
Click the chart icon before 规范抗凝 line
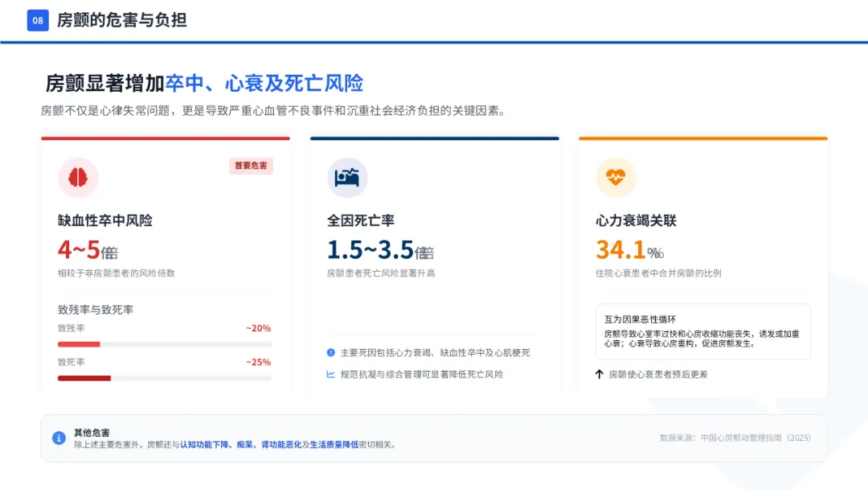[331, 374]
